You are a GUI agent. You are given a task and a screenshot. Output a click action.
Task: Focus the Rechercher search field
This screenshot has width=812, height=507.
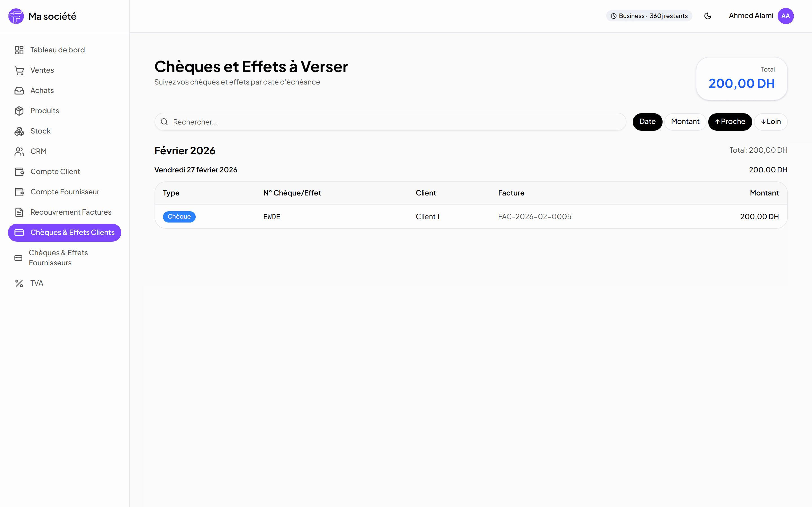tap(390, 122)
